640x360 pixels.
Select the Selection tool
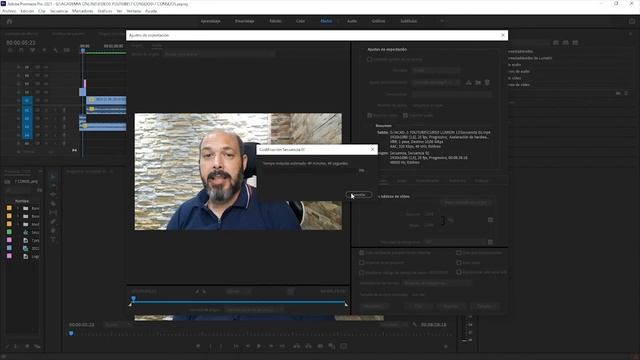(x=53, y=177)
